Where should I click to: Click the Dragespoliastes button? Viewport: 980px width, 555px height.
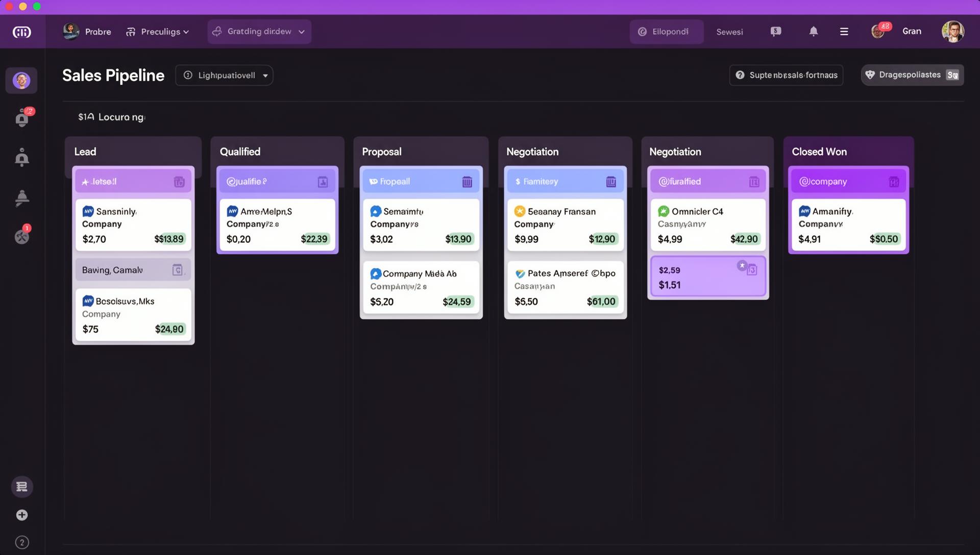[912, 75]
